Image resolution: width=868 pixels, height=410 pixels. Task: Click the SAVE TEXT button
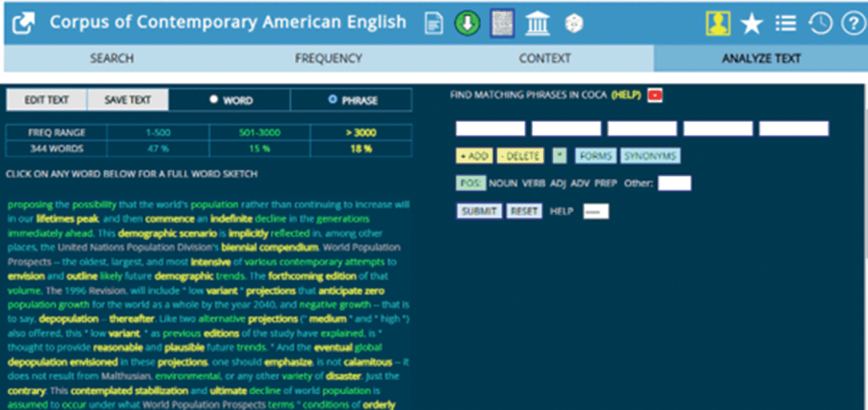pyautogui.click(x=127, y=100)
